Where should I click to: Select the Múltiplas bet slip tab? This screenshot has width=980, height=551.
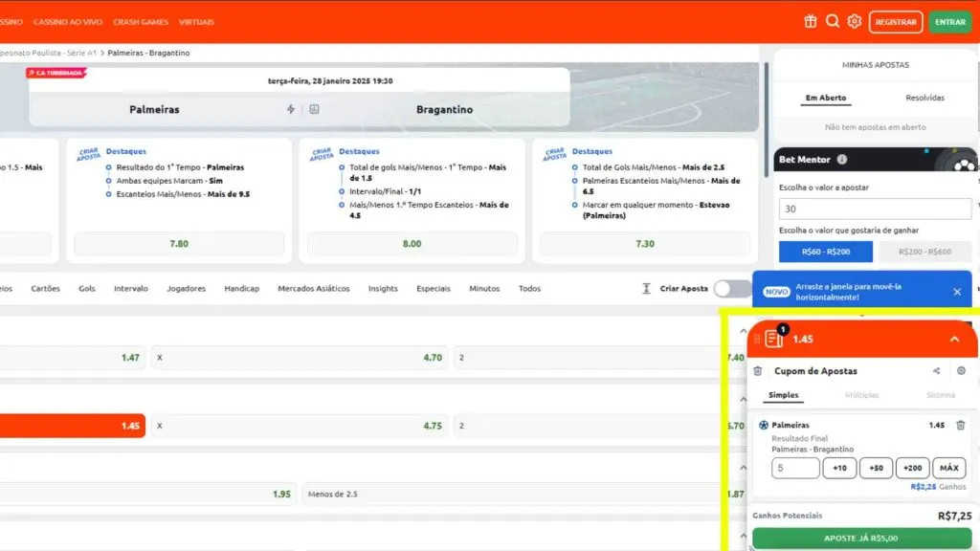[x=861, y=395]
